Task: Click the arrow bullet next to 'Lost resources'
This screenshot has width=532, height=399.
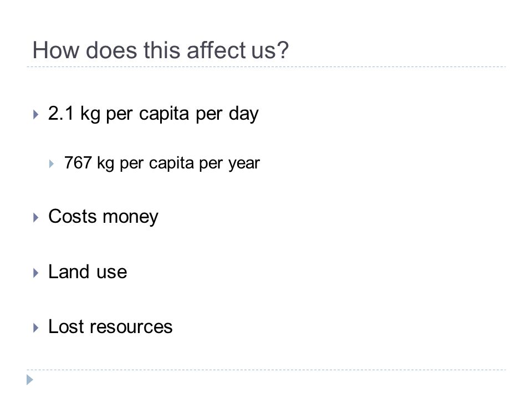Action: coord(36,328)
